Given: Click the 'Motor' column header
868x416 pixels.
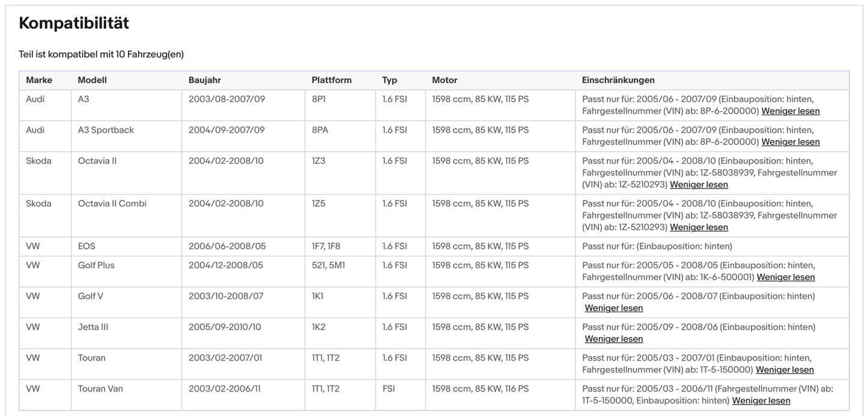Looking at the screenshot, I should [445, 80].
